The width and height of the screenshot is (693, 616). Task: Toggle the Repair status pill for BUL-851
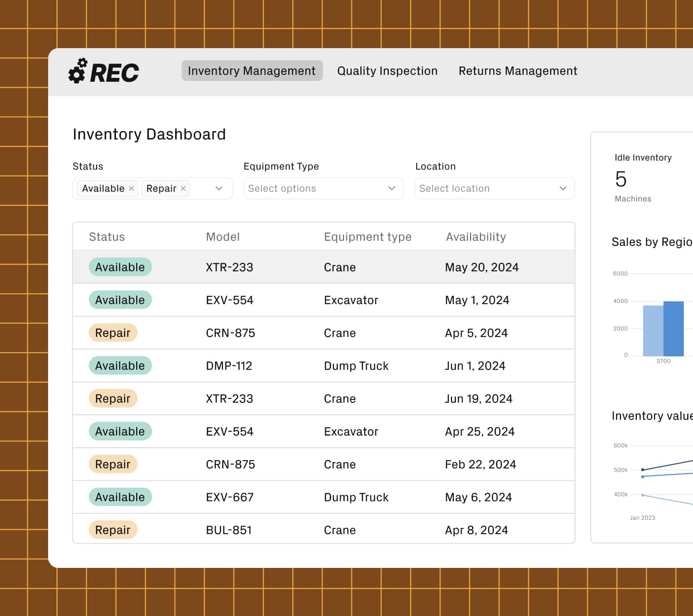[113, 529]
